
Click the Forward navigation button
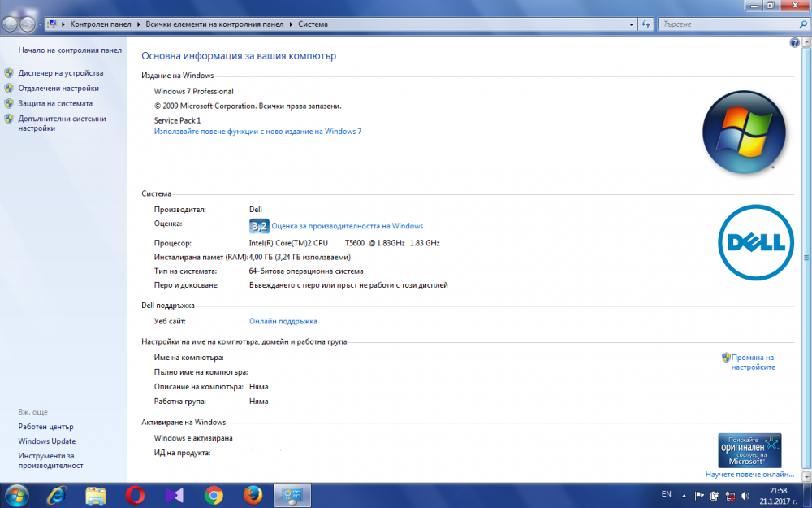(27, 24)
